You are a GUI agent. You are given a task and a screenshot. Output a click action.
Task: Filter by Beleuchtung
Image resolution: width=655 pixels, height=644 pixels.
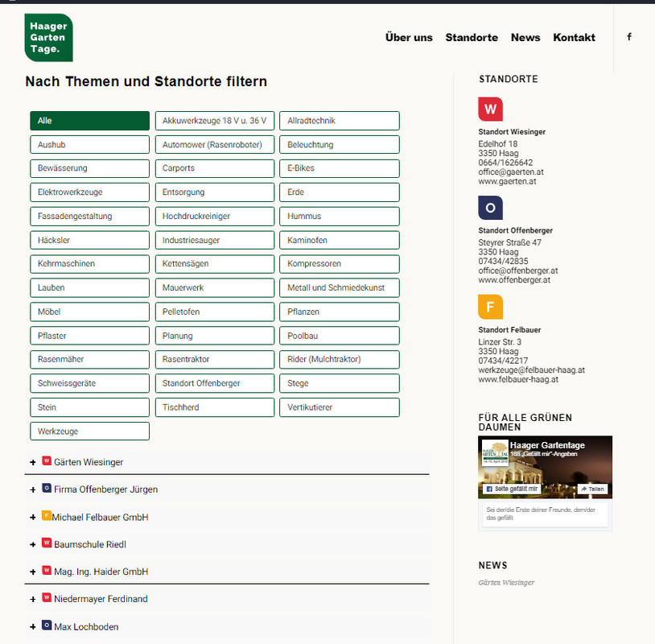tap(340, 145)
